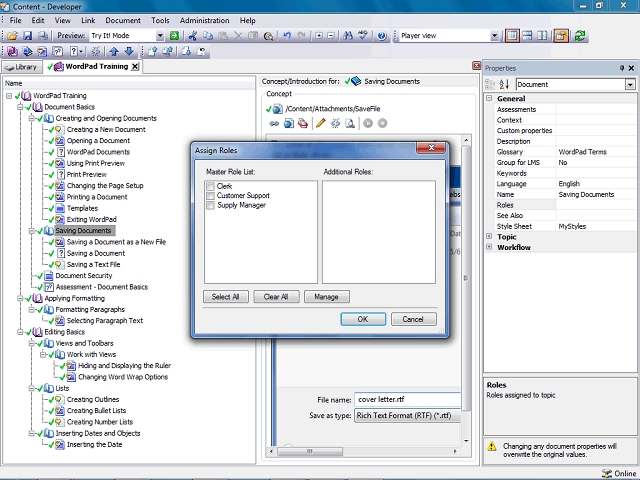Click the Find and Replace toolbar icon

[x=268, y=36]
